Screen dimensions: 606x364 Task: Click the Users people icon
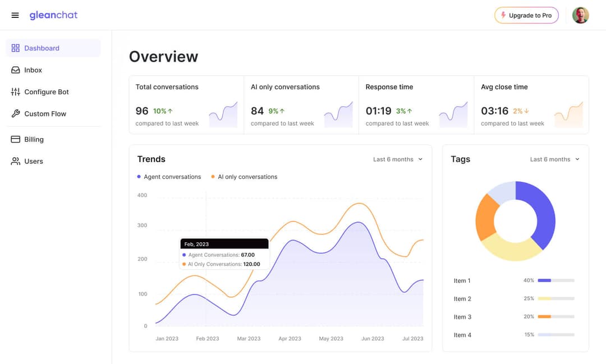pyautogui.click(x=16, y=162)
